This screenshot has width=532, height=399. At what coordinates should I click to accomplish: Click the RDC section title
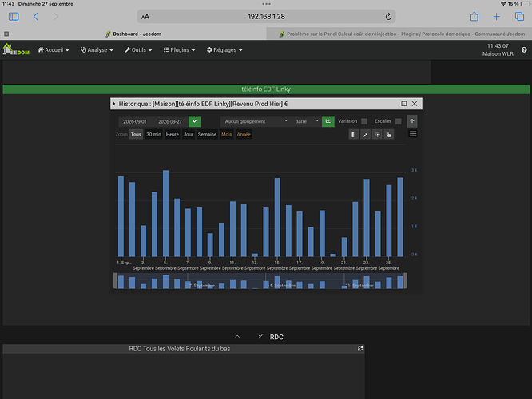coord(276,337)
